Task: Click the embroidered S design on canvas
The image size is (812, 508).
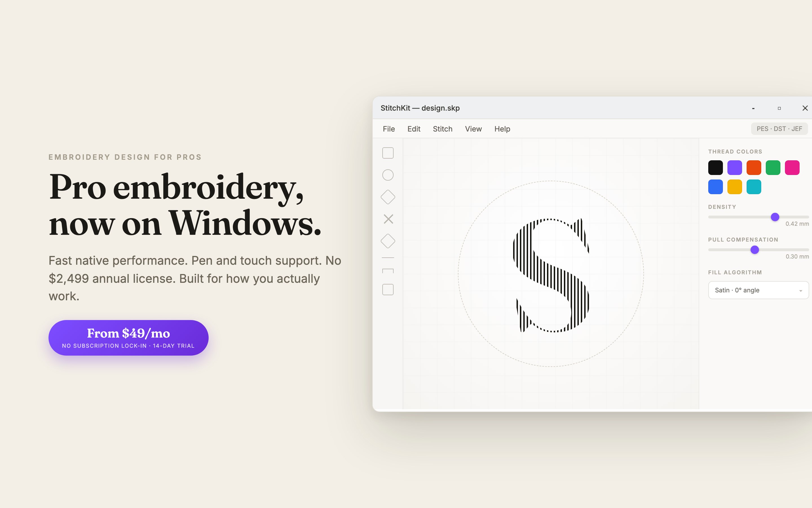Action: tap(551, 275)
